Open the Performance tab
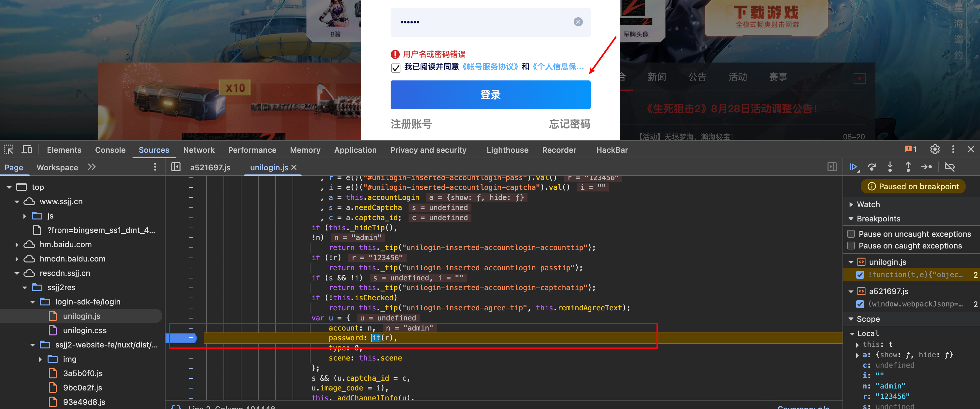The image size is (980, 409). click(x=252, y=150)
